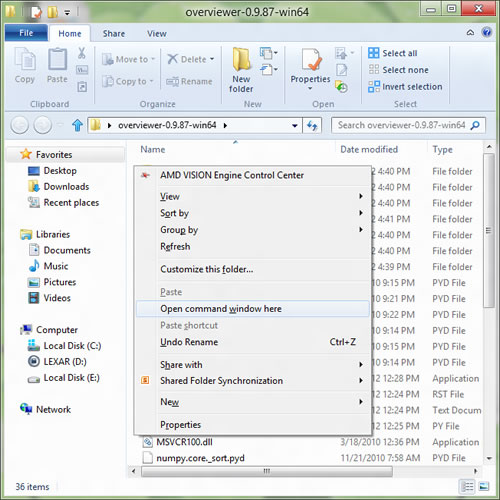
Task: Switch to the View ribbon tab
Action: [156, 34]
